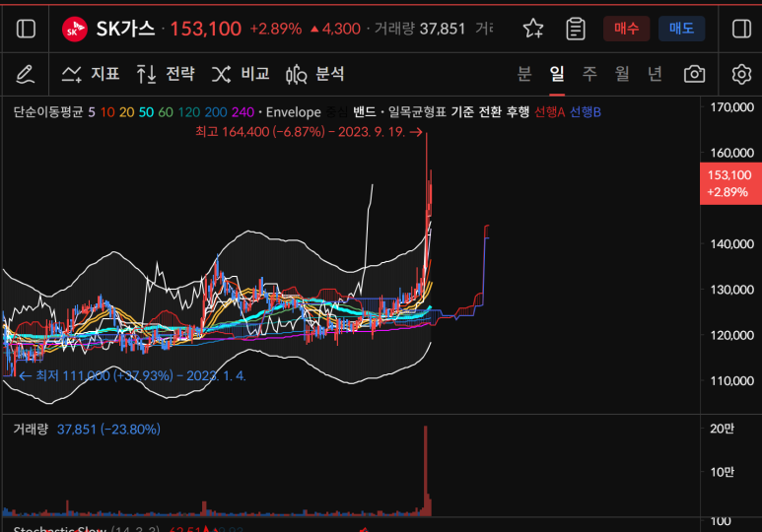Click the tallest red volume spike bar
This screenshot has width=762, height=532.
click(x=426, y=470)
